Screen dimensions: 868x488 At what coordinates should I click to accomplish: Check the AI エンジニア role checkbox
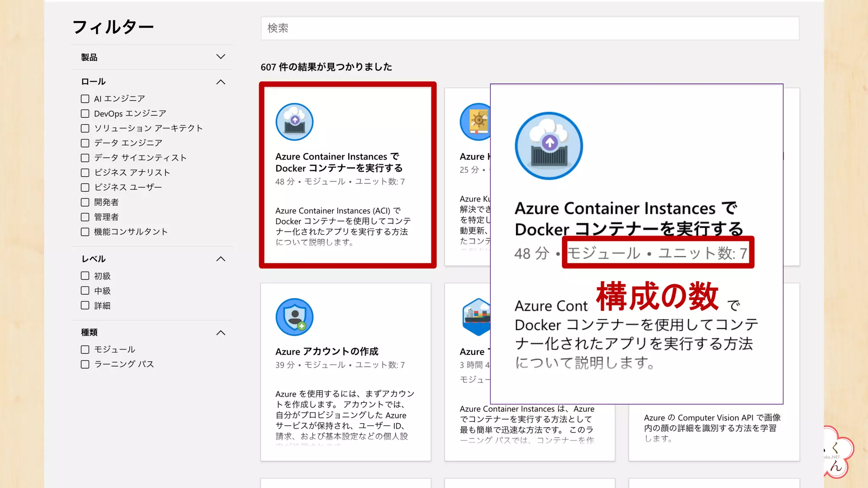pos(85,99)
